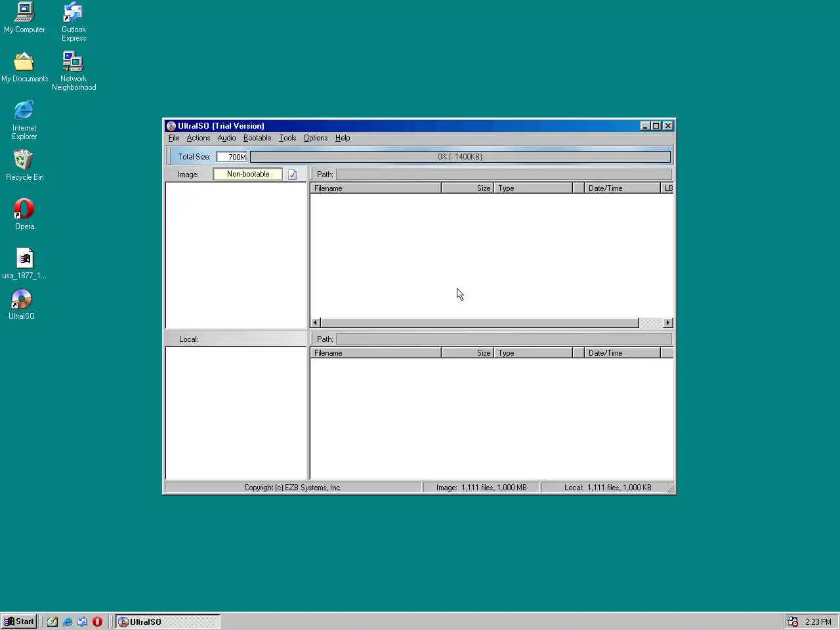Click the horizontal scrollbar thumb in image pane

point(480,323)
